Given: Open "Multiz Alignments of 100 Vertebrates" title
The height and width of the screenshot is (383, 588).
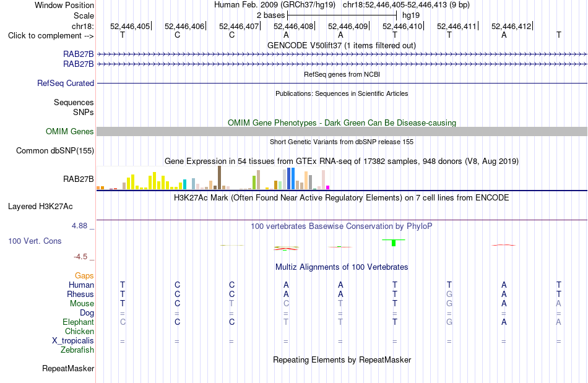Looking at the screenshot, I should pos(342,267).
